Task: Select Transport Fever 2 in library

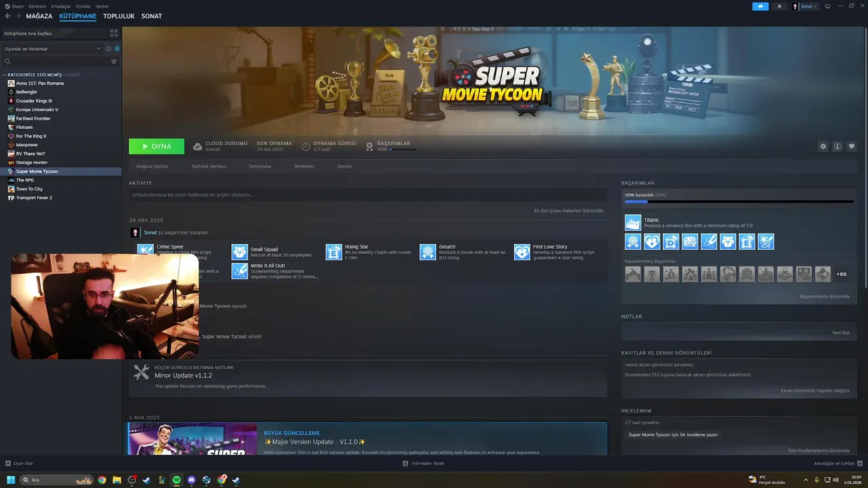Action: (x=34, y=198)
